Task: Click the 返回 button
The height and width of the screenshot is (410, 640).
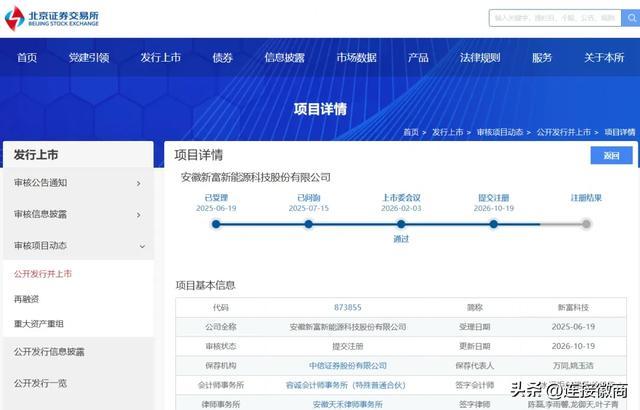Action: pyautogui.click(x=611, y=155)
